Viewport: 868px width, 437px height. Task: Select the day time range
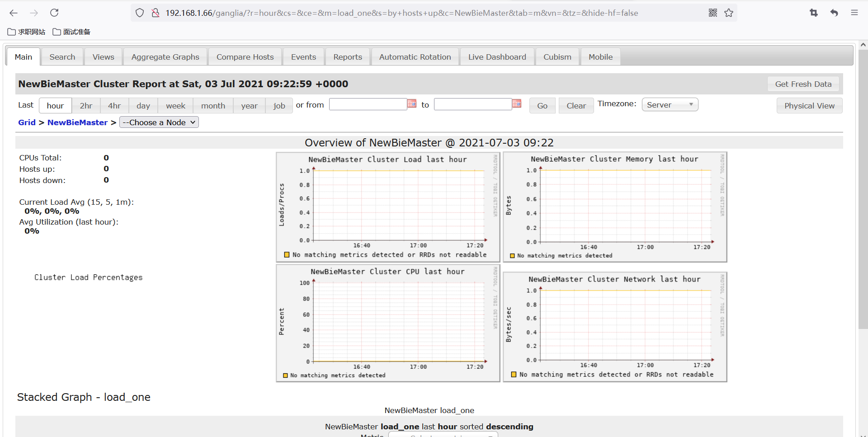143,106
